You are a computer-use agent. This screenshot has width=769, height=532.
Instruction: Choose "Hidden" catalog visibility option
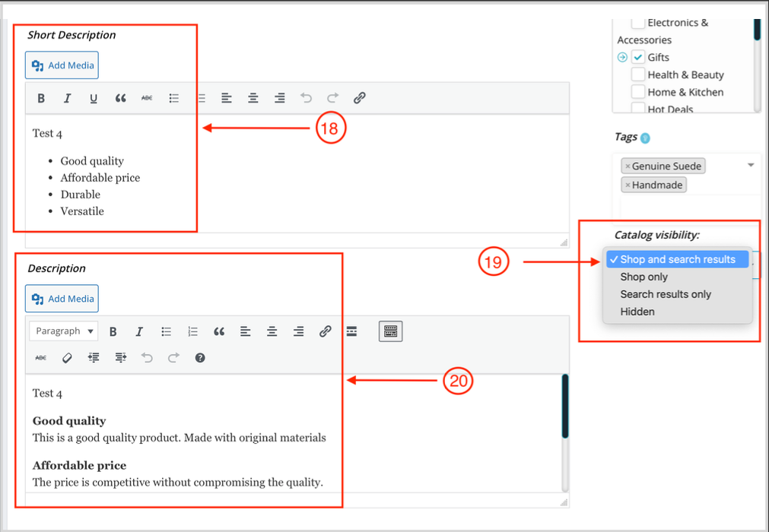tap(637, 312)
